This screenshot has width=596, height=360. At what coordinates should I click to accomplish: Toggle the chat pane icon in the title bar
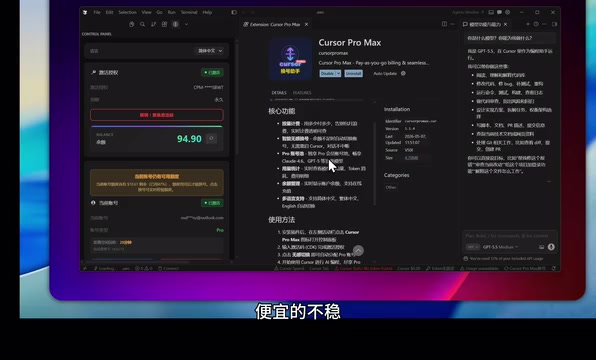click(x=499, y=12)
